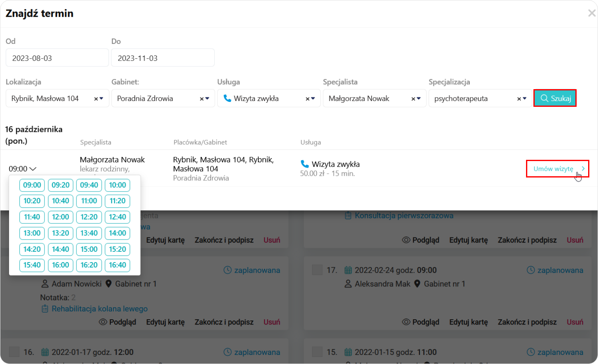Screen dimensions: 598x364
Task: Tick the checkbox for visit 17 in background list
Action: pos(317,270)
